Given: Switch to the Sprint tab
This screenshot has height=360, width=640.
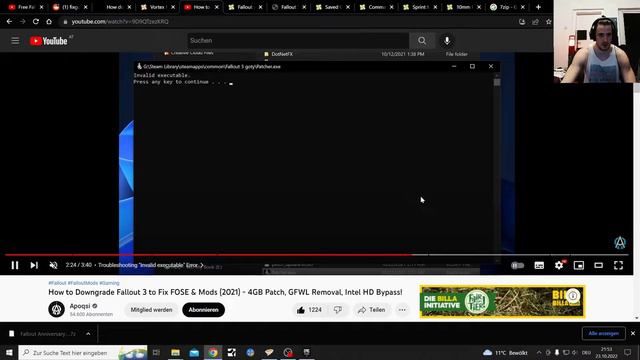Looking at the screenshot, I should tap(419, 7).
